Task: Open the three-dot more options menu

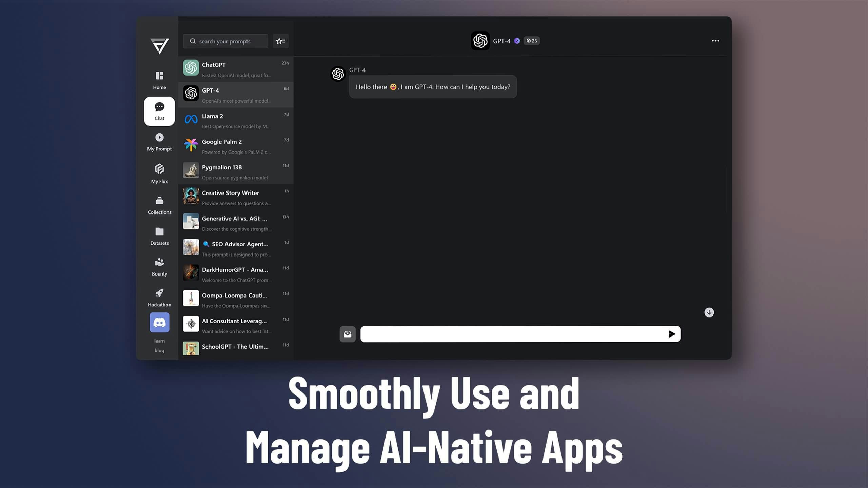Action: [715, 41]
